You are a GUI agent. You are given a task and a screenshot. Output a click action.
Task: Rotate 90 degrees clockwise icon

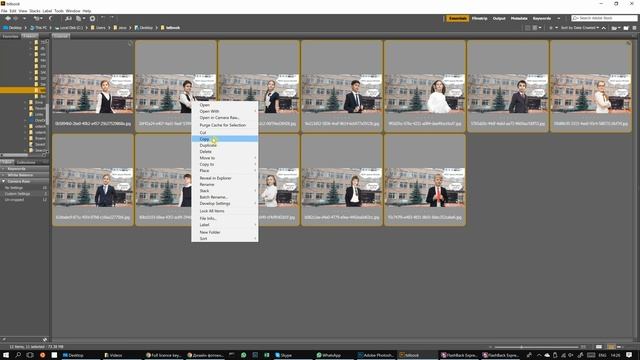(x=111, y=18)
